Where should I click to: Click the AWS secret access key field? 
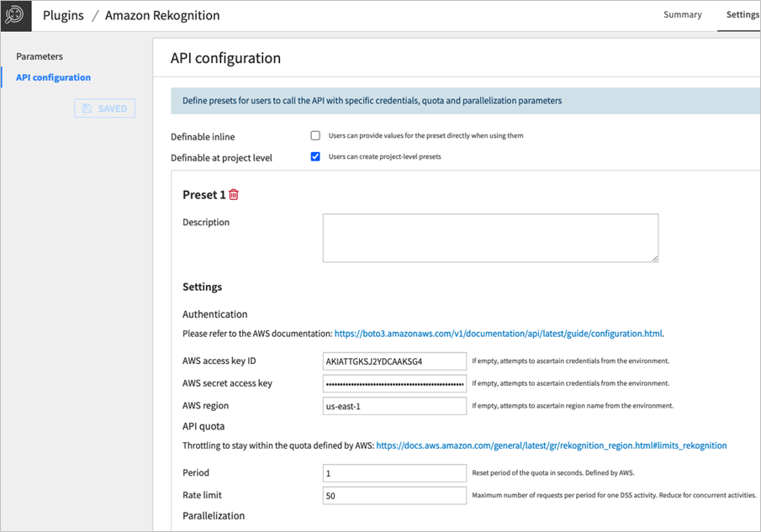[x=394, y=383]
